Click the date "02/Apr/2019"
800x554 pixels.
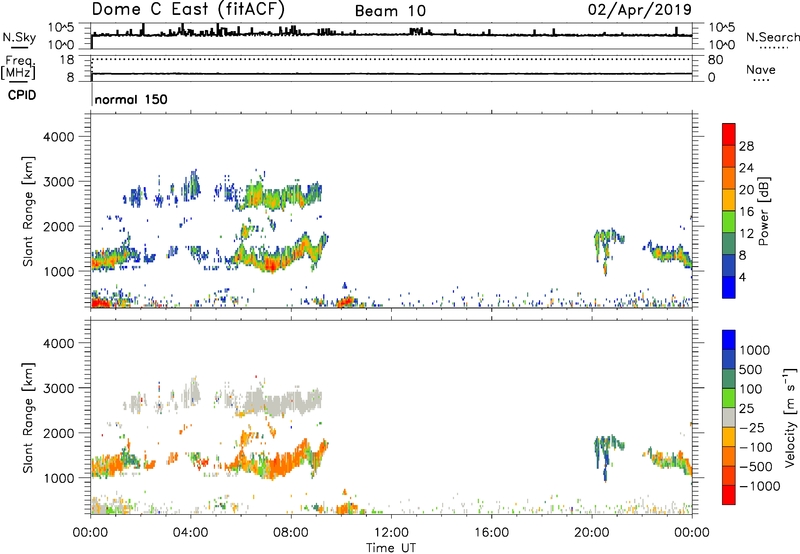[640, 10]
